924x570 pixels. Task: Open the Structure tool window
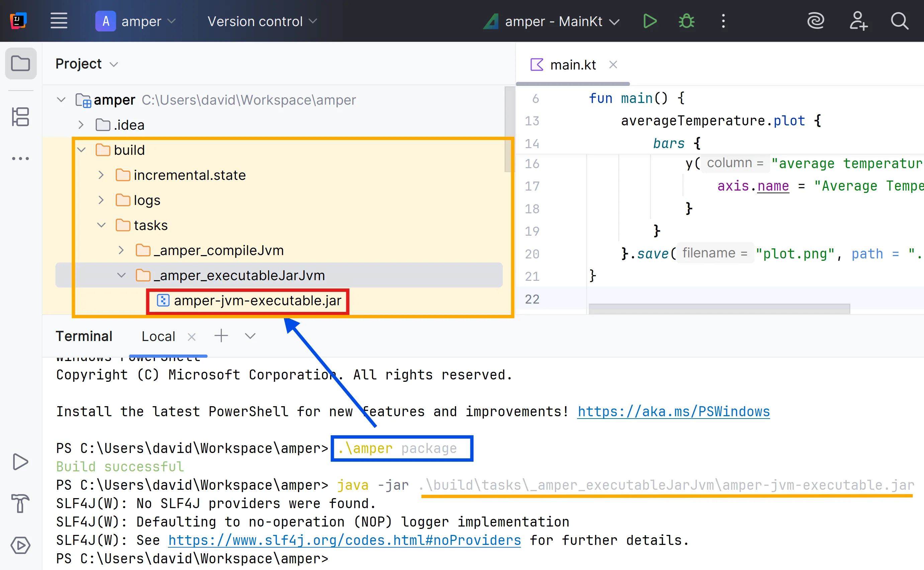click(x=20, y=117)
